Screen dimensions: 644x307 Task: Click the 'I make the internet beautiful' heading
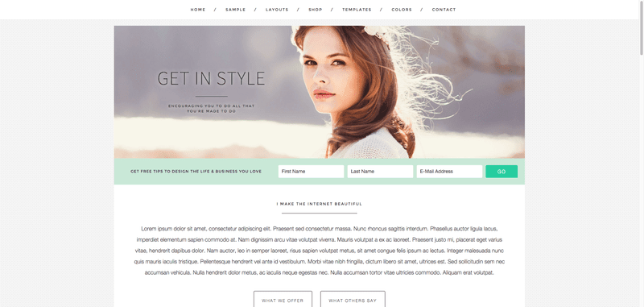coord(319,204)
